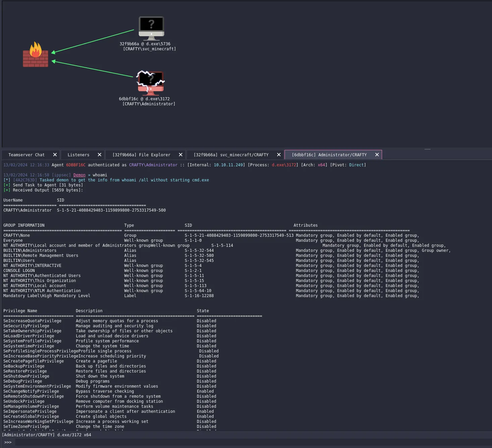
Task: Close the Administrator/CRAFTY tab
Action: 377,155
